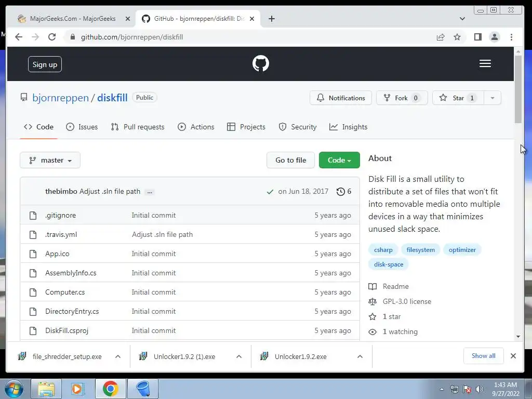This screenshot has height=399, width=532.
Task: Open the green Code dropdown button
Action: pos(339,160)
